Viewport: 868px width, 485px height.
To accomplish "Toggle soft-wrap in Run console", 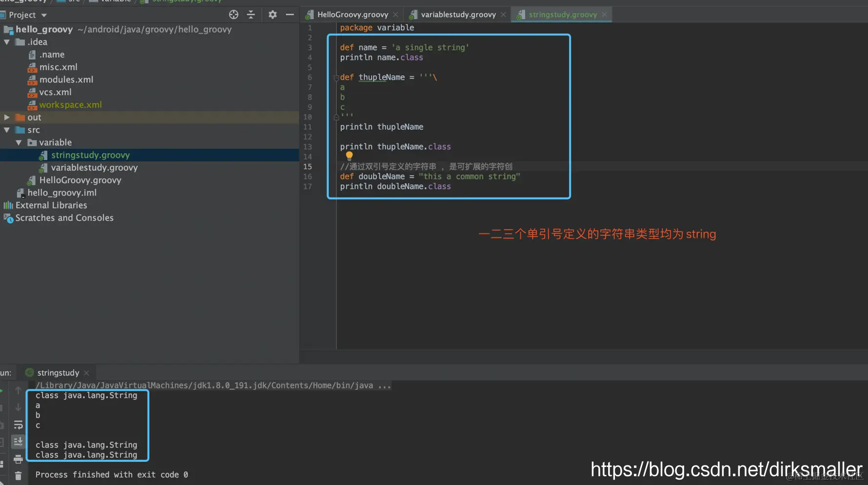I will (x=18, y=424).
